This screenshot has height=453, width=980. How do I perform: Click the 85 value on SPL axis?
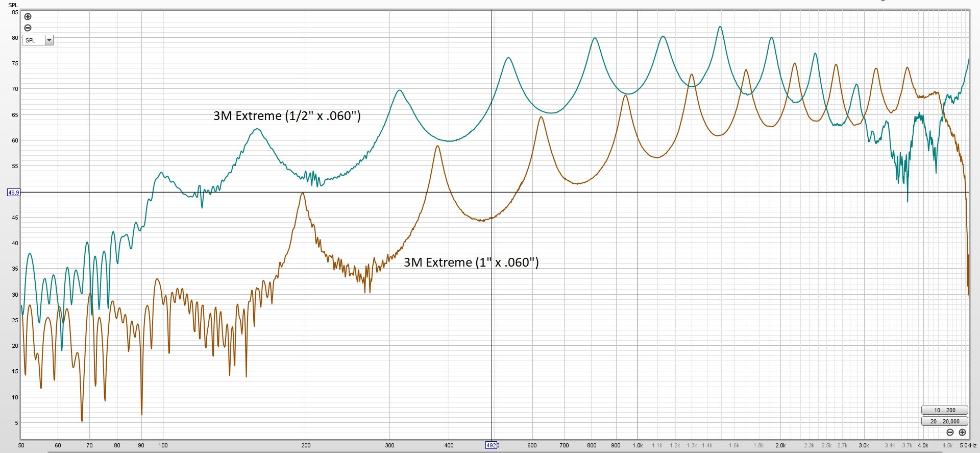pyautogui.click(x=15, y=12)
